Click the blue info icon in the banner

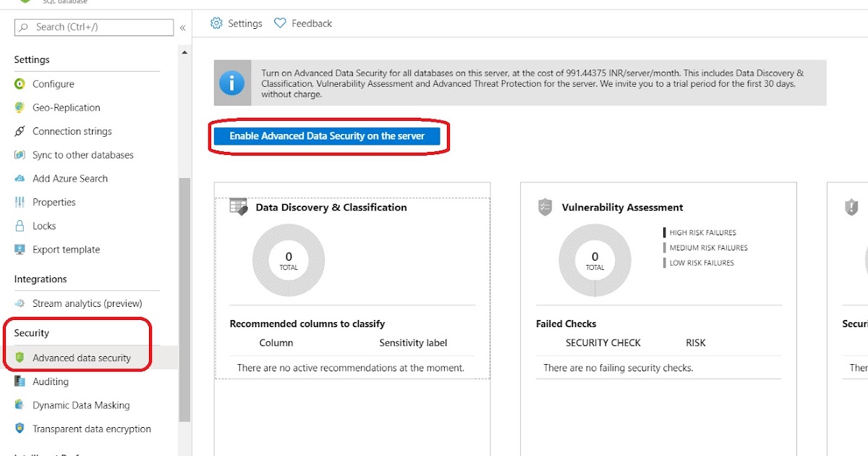[232, 83]
